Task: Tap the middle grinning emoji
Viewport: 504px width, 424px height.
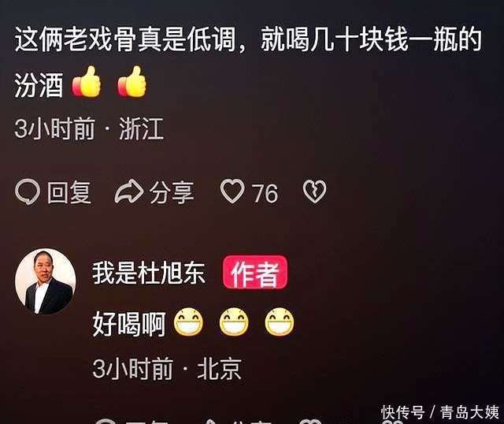Action: pyautogui.click(x=234, y=322)
